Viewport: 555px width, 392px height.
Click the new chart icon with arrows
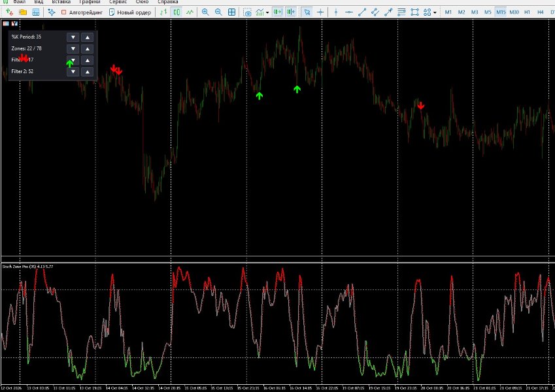pyautogui.click(x=10, y=12)
